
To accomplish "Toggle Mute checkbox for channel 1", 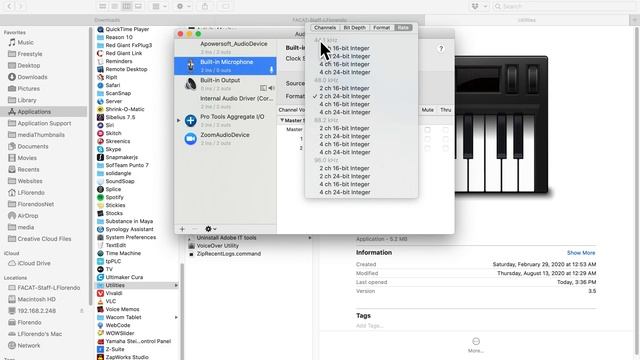I will click(427, 139).
